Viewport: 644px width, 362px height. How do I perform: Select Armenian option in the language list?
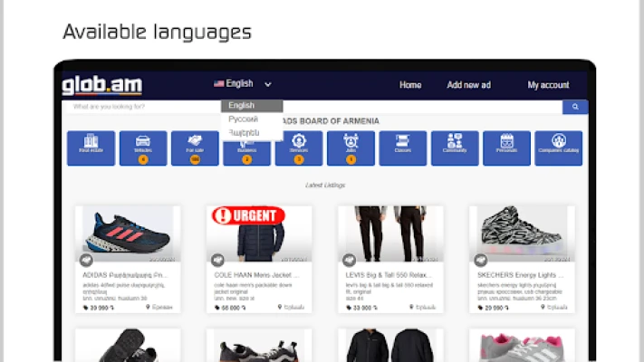coord(244,132)
